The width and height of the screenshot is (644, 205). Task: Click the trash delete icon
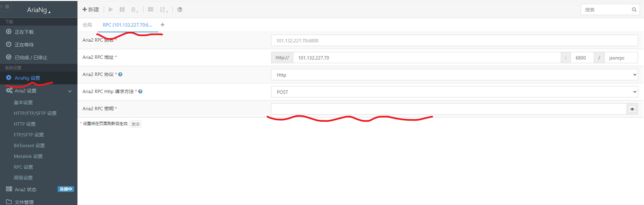point(134,9)
